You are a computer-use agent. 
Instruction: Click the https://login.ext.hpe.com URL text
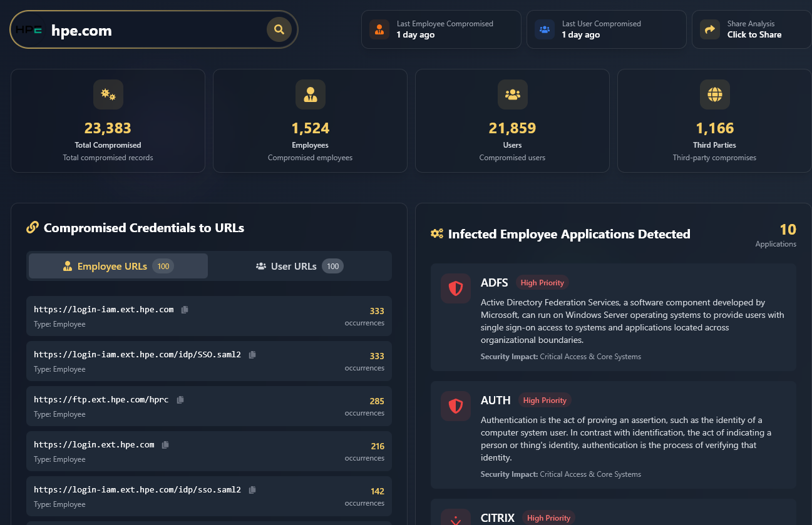pyautogui.click(x=94, y=445)
